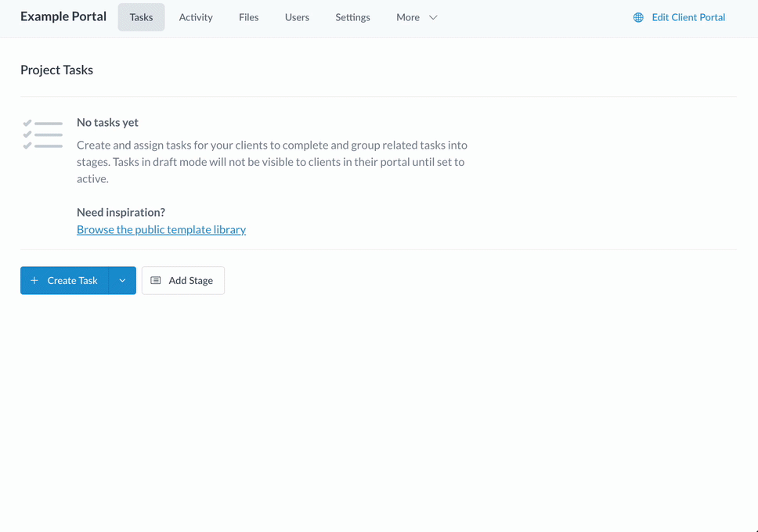The image size is (758, 532).
Task: Click the Project Tasks heading
Action: 56,70
